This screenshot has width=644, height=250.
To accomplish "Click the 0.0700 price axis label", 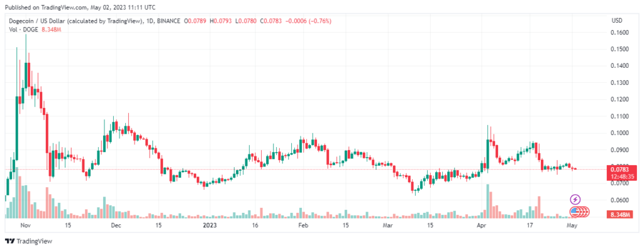I will (x=619, y=183).
